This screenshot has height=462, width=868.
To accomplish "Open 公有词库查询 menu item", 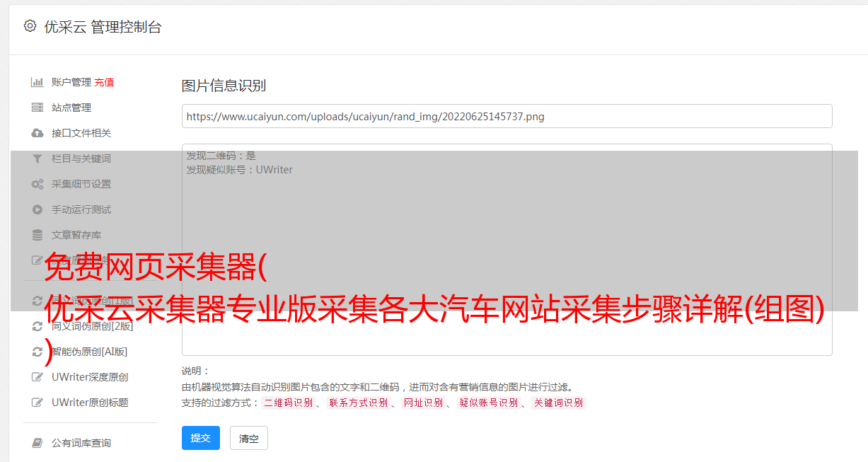I will [81, 443].
